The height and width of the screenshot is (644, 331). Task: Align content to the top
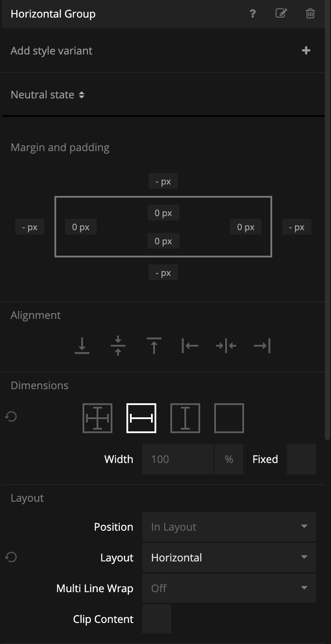[x=154, y=346]
